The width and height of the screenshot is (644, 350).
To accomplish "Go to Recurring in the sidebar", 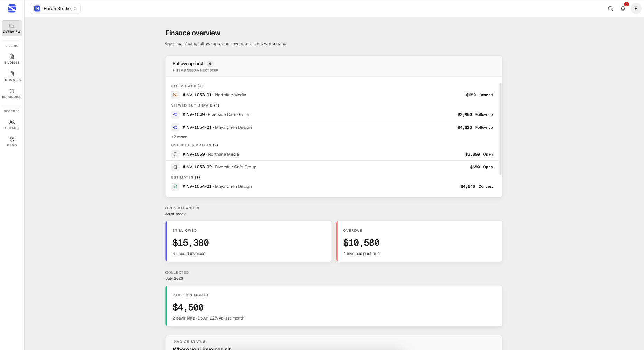I will (x=12, y=94).
